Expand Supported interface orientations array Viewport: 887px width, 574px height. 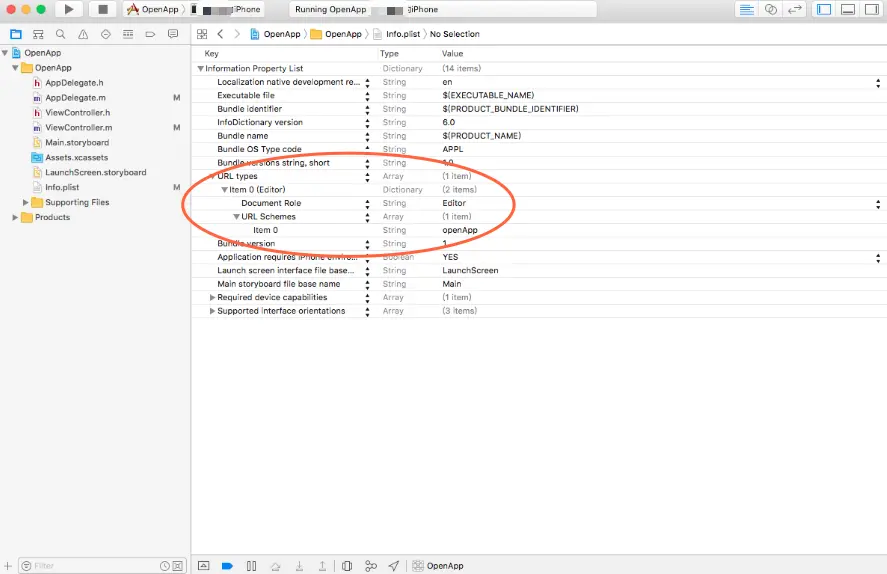click(x=212, y=311)
